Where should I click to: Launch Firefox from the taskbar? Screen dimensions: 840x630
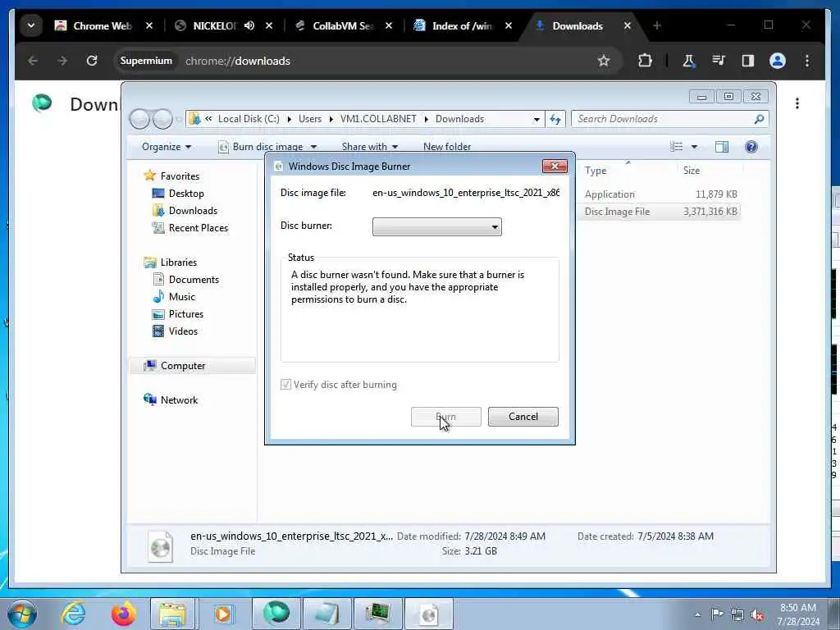(123, 614)
